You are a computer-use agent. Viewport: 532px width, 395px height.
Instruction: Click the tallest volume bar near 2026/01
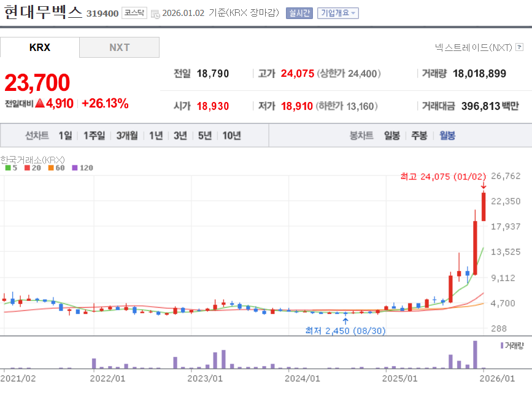click(475, 354)
